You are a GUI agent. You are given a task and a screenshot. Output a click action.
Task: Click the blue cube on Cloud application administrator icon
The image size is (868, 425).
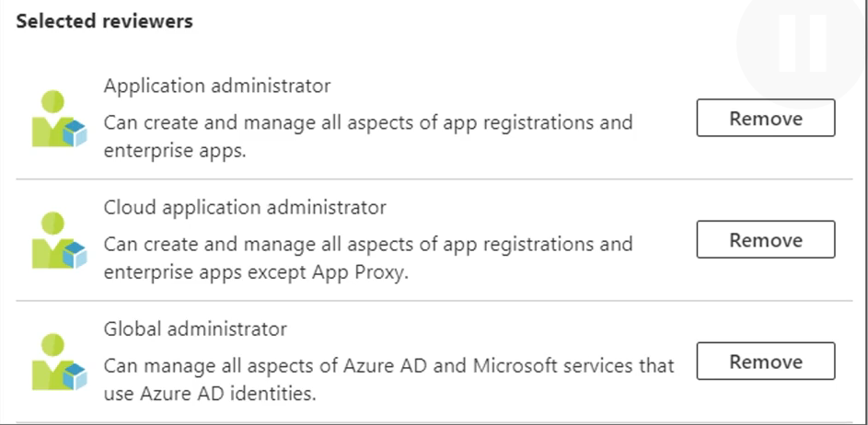(73, 256)
